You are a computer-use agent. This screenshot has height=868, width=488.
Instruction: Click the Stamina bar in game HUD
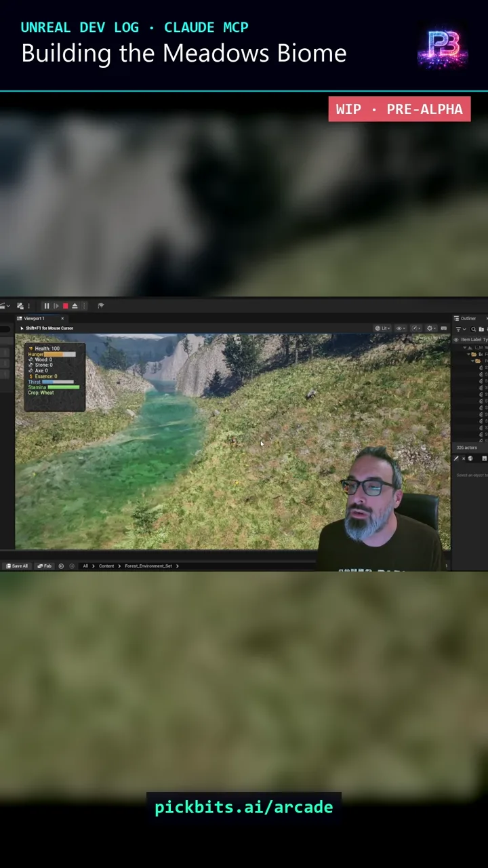pyautogui.click(x=64, y=387)
